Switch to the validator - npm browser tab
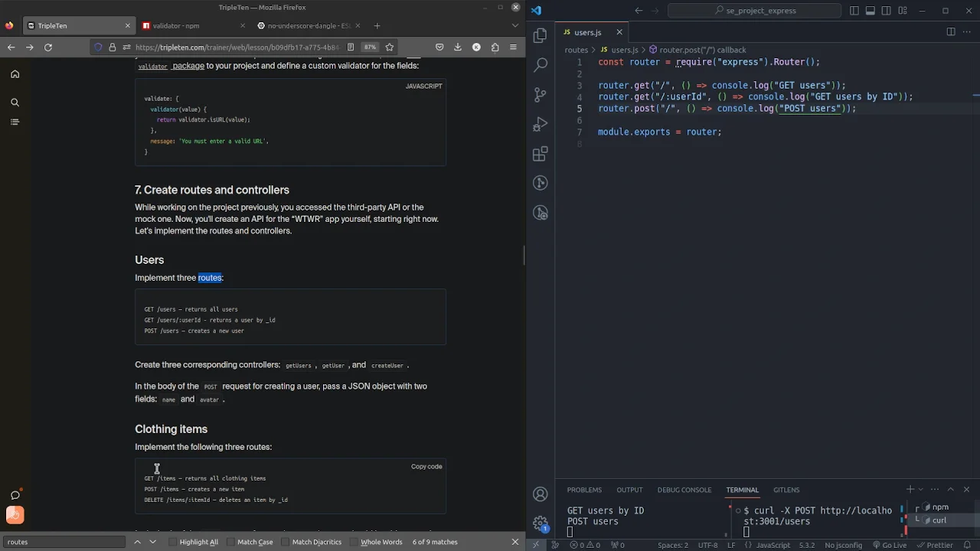The image size is (980, 551). point(194,25)
